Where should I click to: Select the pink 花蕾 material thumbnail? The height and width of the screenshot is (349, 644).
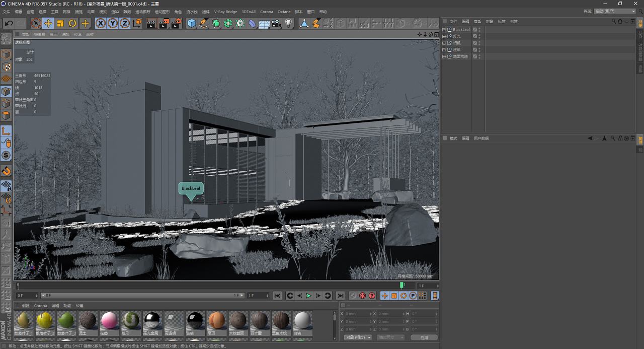pos(110,320)
